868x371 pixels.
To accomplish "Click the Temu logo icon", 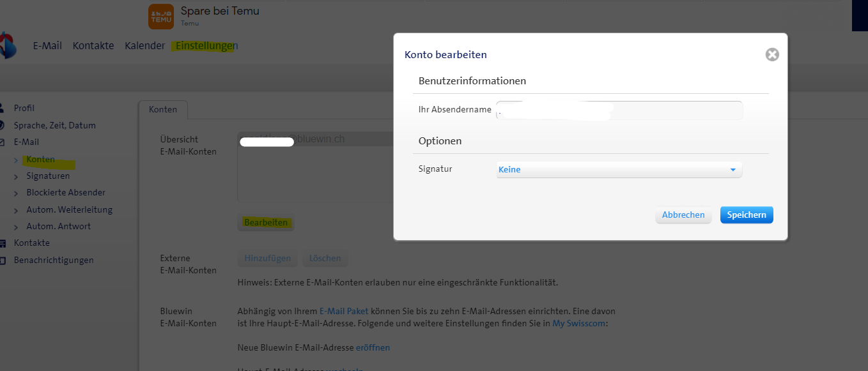I will click(160, 17).
